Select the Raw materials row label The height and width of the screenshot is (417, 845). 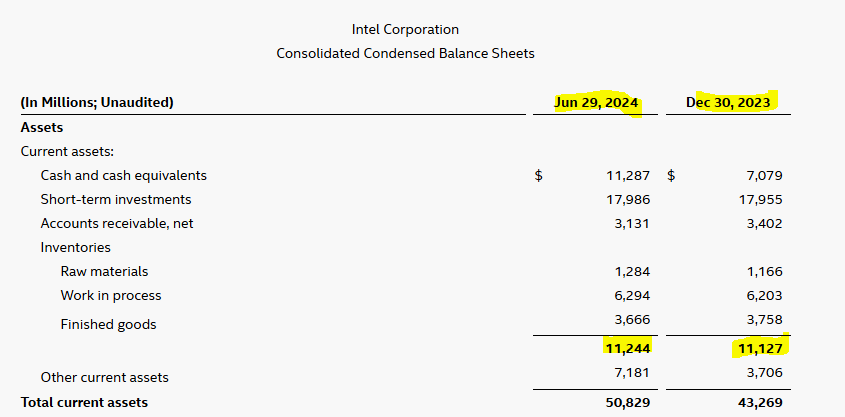(104, 271)
